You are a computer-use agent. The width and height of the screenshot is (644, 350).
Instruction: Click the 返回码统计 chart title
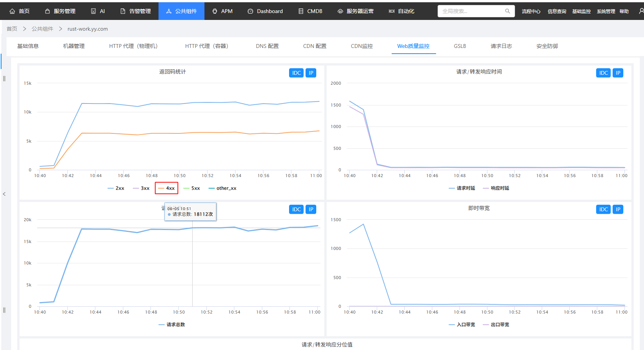pos(173,72)
